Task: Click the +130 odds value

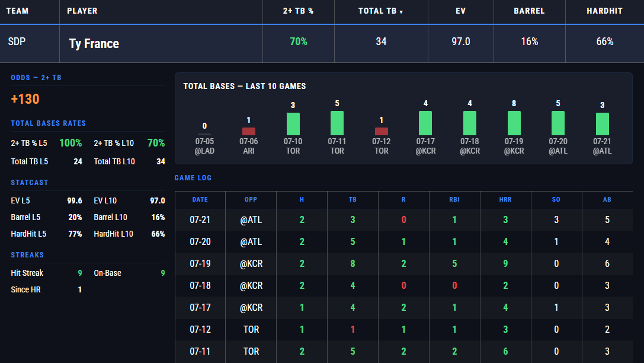Action: click(25, 99)
